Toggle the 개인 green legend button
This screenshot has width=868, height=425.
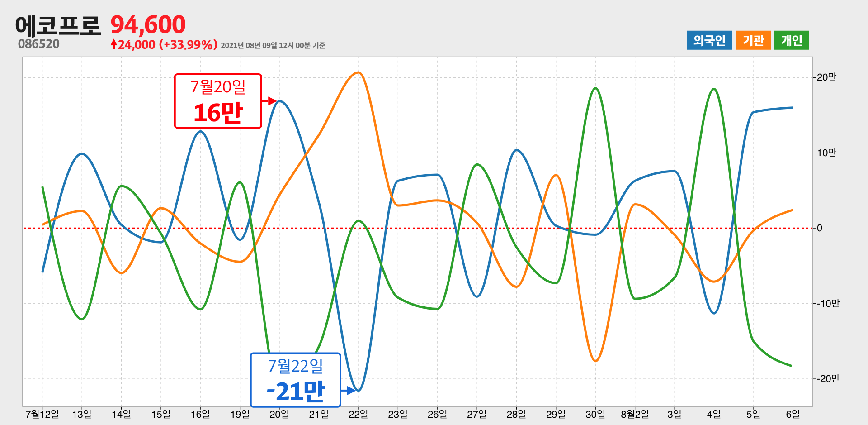tap(792, 40)
